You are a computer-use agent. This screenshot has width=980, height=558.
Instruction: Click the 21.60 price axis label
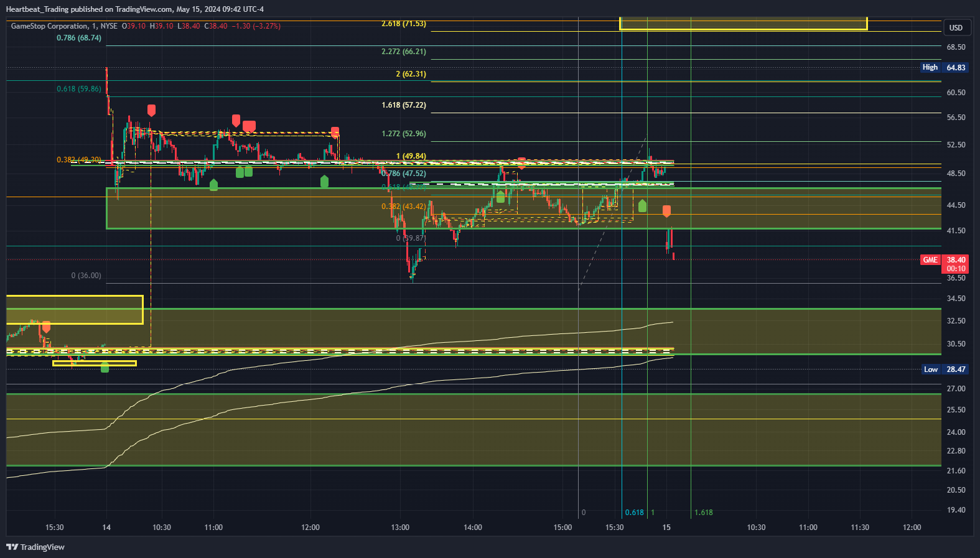click(x=956, y=471)
